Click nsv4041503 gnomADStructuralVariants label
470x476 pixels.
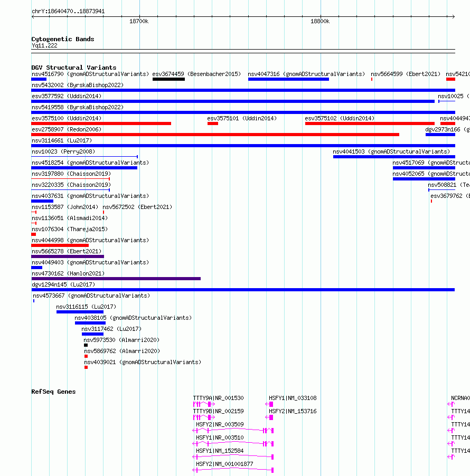(x=391, y=151)
